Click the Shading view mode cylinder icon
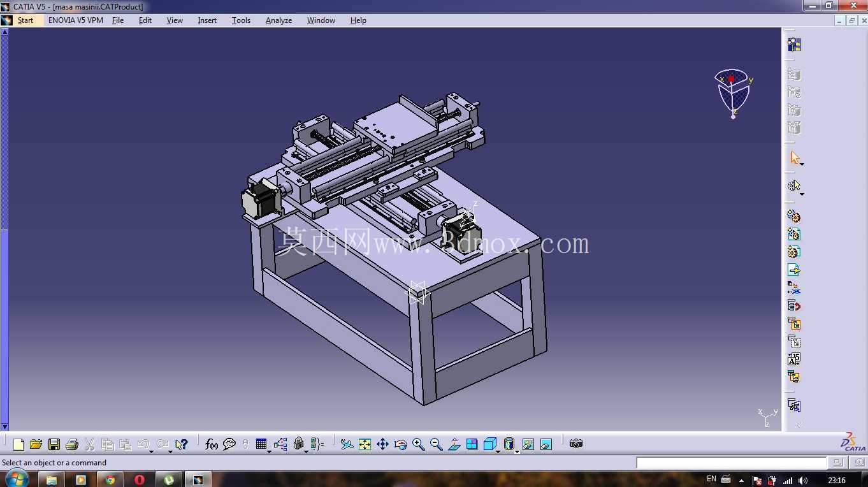 click(509, 444)
